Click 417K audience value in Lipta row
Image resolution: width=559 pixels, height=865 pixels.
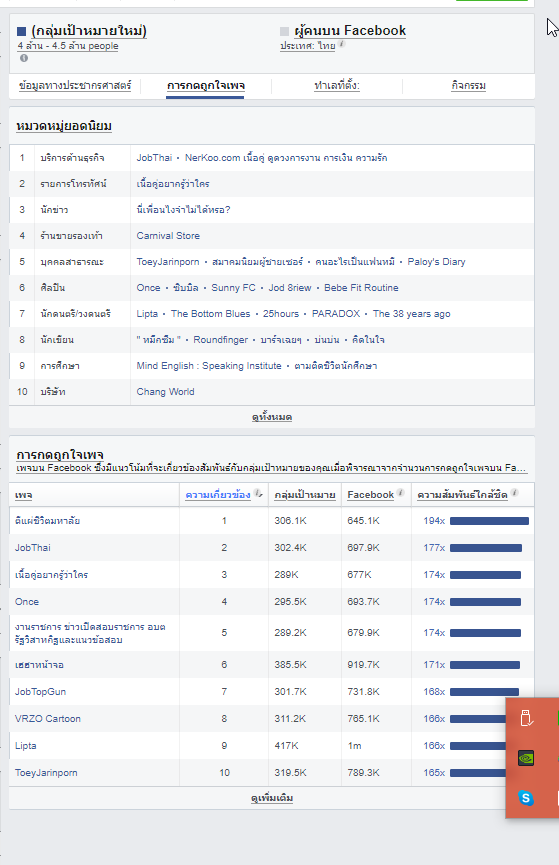(286, 746)
